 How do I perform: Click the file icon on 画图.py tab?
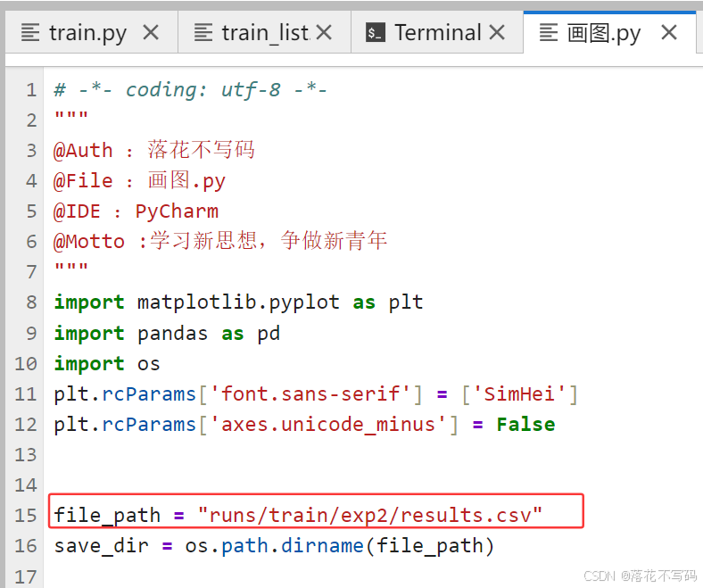(x=549, y=33)
